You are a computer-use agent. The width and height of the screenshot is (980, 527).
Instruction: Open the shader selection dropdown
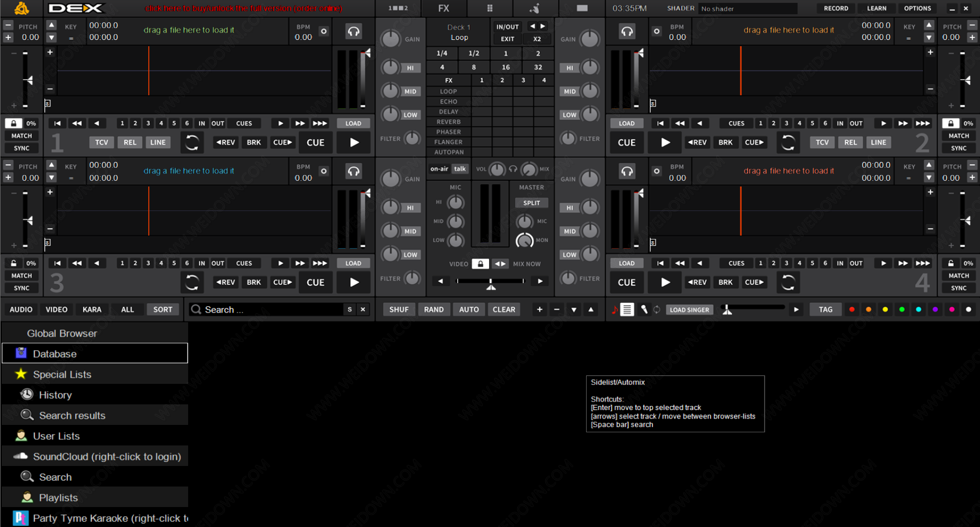coord(747,9)
